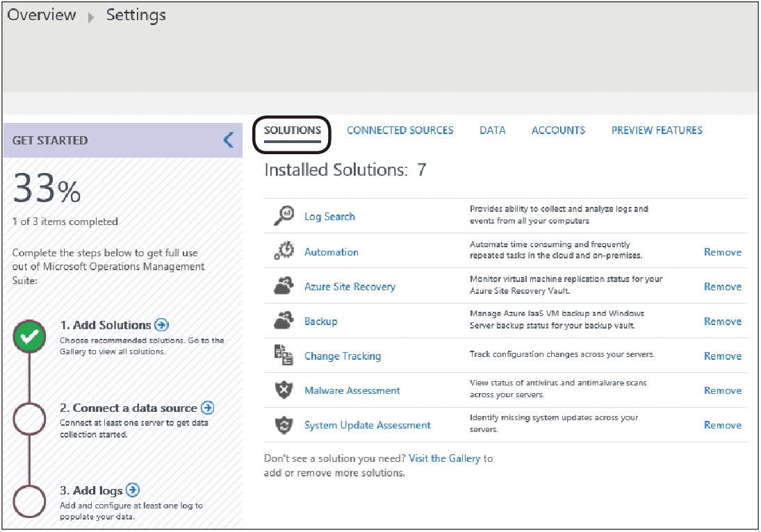This screenshot has height=532, width=761.
Task: Click the 'Provides ability to collect and analyze logs' description
Action: pos(559,215)
